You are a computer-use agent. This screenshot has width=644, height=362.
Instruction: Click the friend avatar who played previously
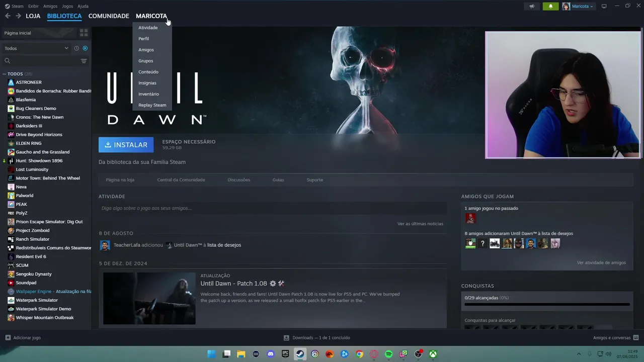click(x=470, y=218)
